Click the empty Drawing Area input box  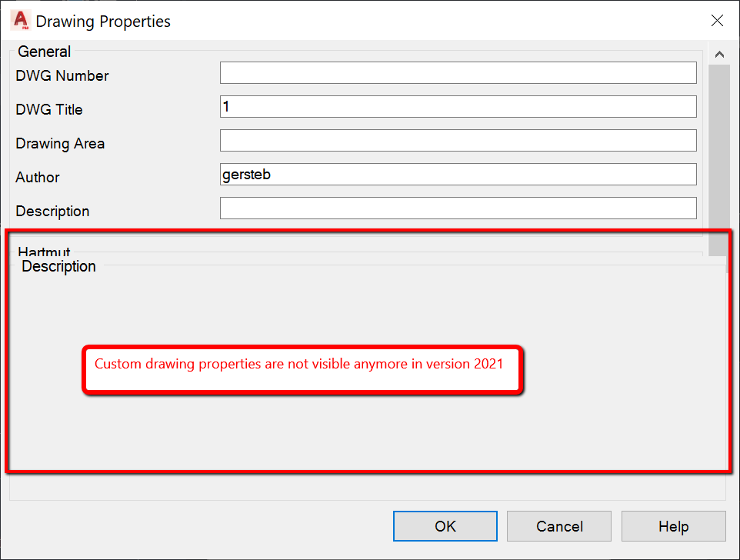(458, 140)
